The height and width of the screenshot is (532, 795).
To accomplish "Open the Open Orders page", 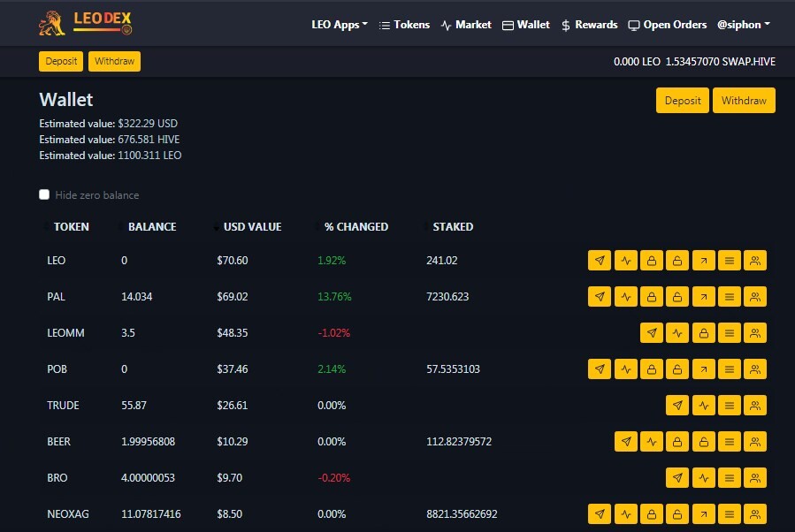I will tap(668, 25).
